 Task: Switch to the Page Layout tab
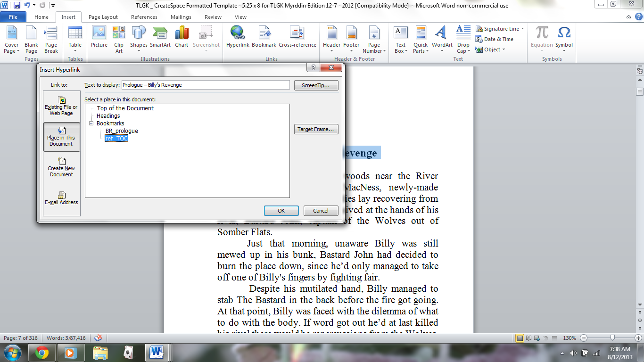103,17
